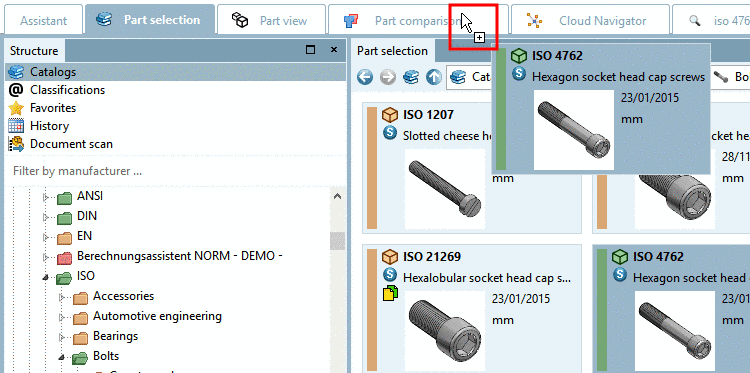Select Bearings folder icon

[x=80, y=338]
